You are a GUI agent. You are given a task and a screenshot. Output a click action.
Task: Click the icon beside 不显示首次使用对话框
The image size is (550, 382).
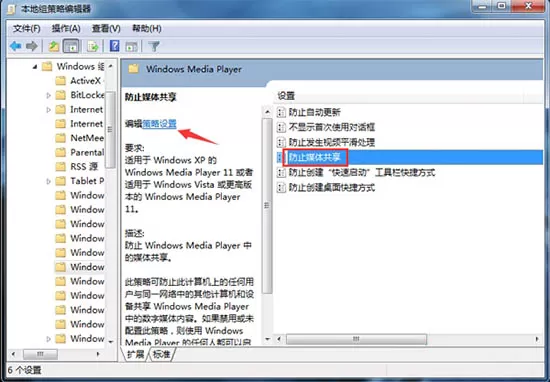281,127
